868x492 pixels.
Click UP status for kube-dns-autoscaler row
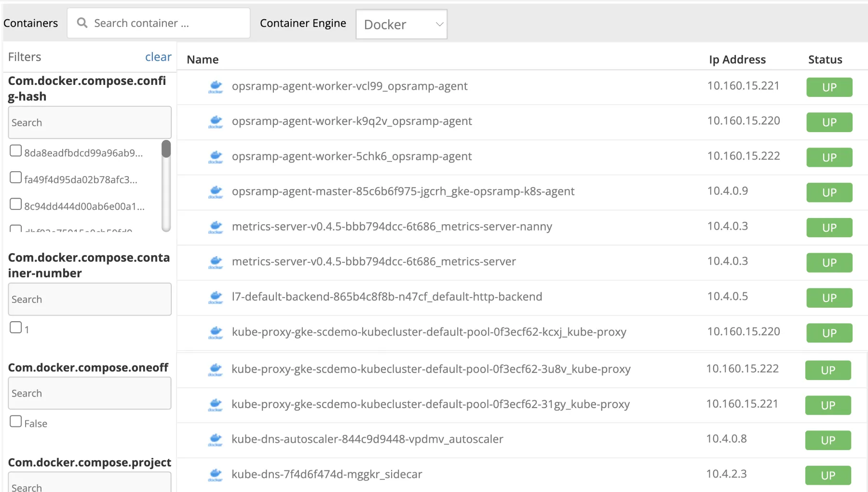pyautogui.click(x=828, y=440)
